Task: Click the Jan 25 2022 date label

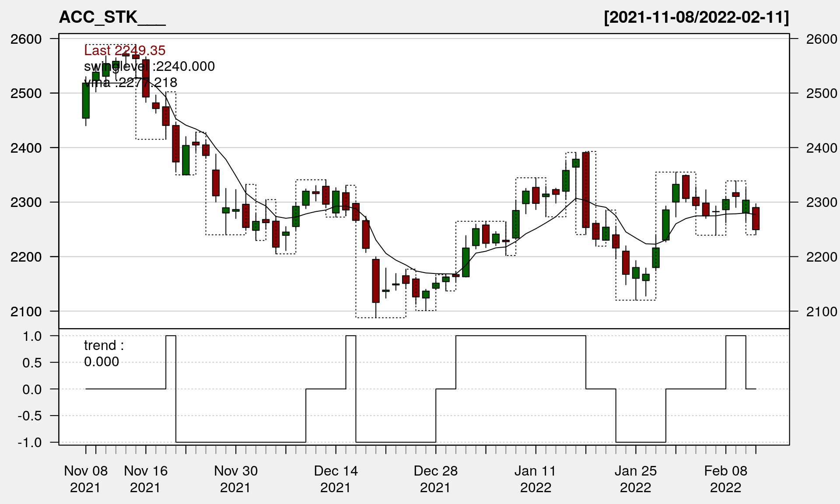Action: 636,479
